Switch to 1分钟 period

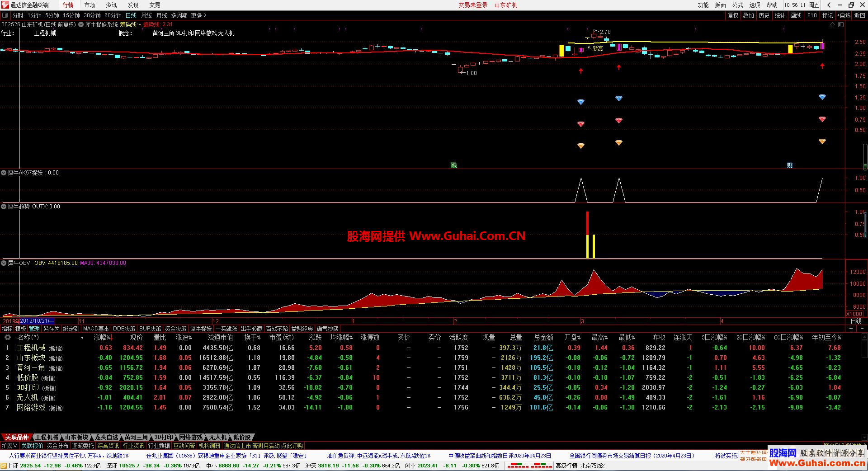[x=34, y=15]
